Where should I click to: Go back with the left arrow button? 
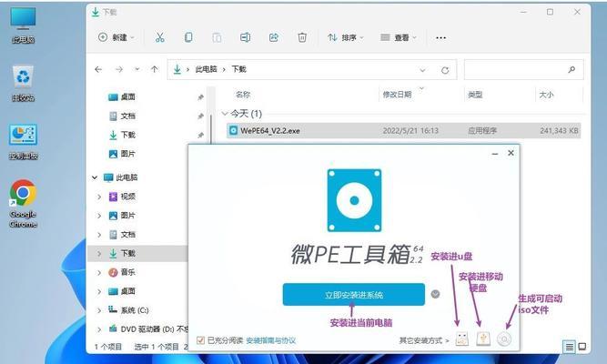click(98, 69)
